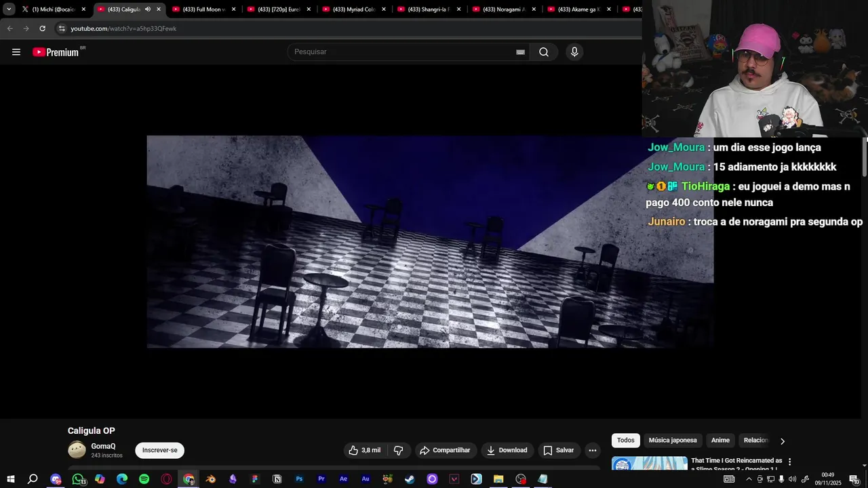Start voice search with microphone icon
The image size is (868, 488).
pos(574,52)
